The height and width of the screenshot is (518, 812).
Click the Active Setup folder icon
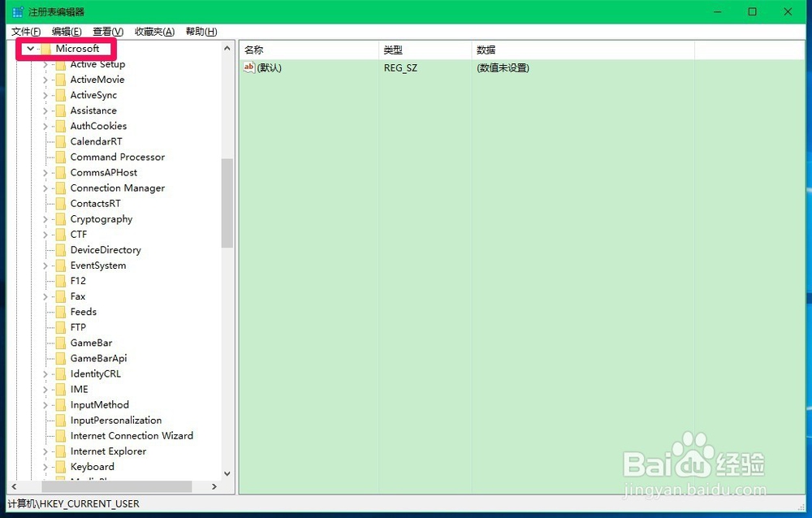pos(61,65)
